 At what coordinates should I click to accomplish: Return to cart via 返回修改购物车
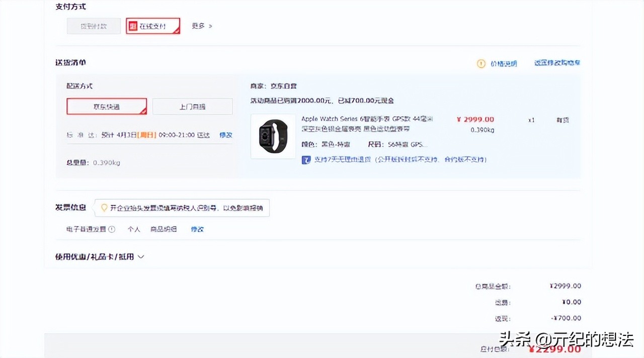557,63
